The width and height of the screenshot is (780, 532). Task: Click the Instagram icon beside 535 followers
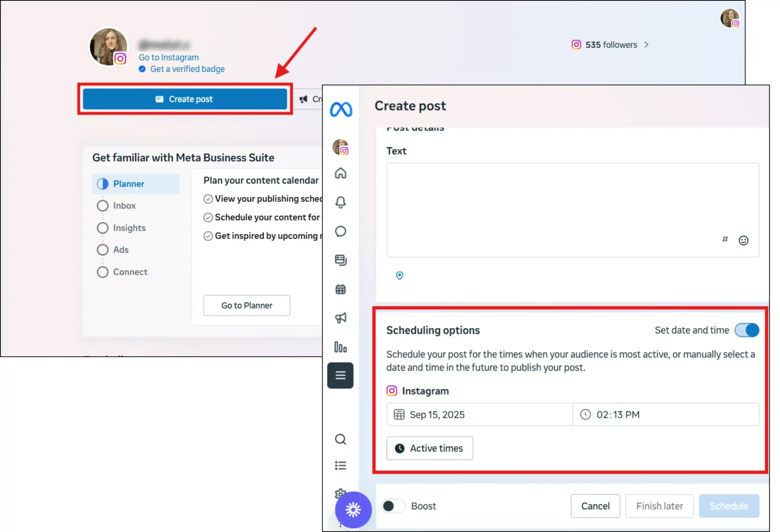pyautogui.click(x=576, y=45)
